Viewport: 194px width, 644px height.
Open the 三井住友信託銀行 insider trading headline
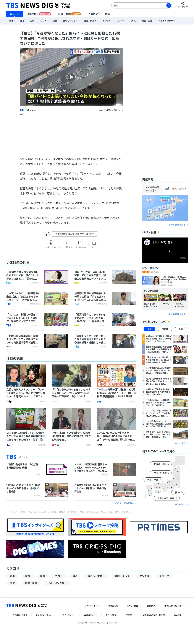90,488
